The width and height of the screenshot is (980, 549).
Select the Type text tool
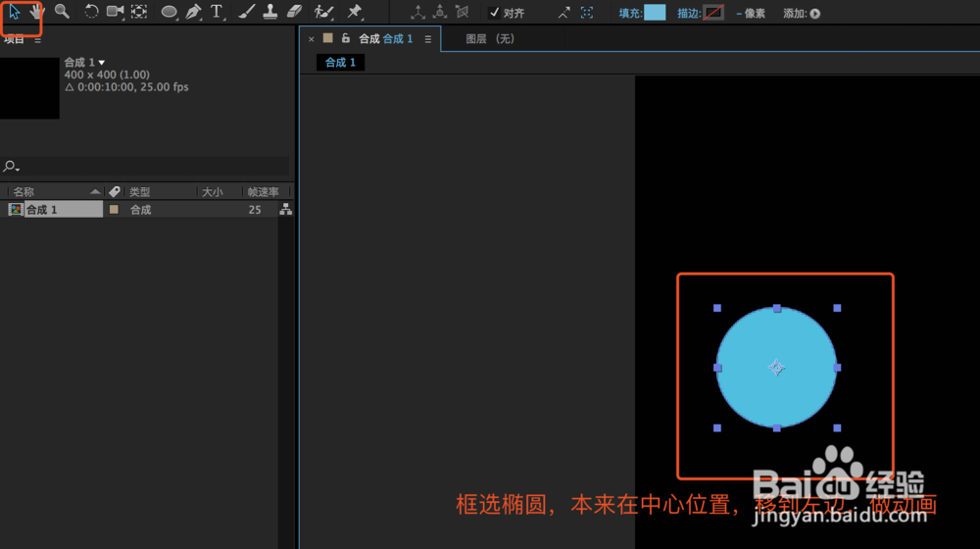(x=217, y=11)
